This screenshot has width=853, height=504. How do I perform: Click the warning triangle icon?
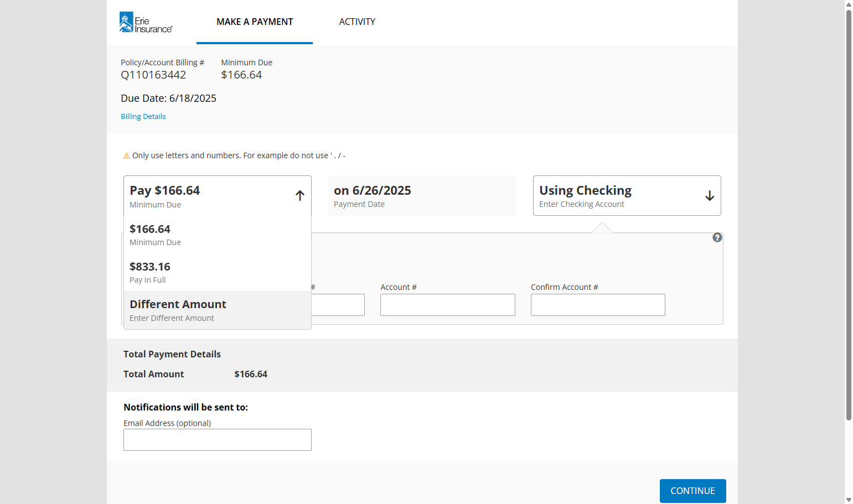point(127,156)
